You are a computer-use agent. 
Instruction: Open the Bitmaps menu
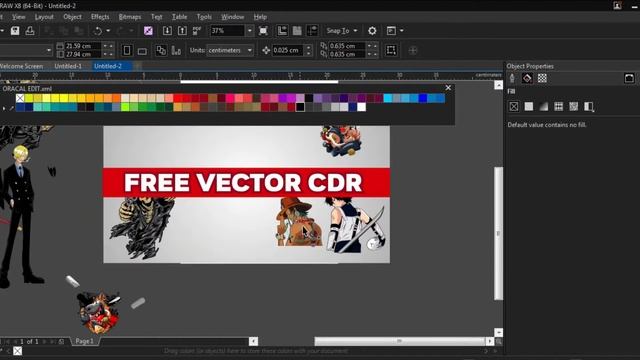coord(130,17)
